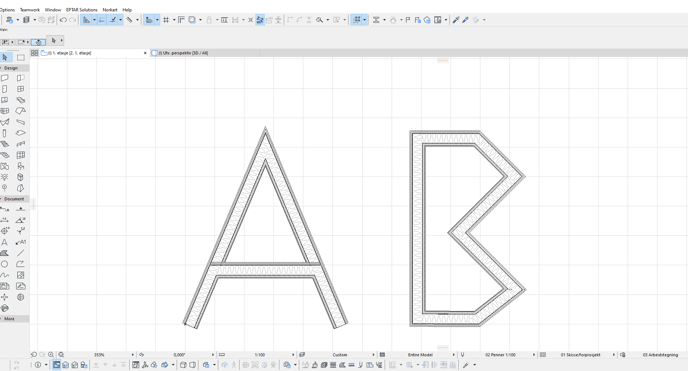Image resolution: width=688 pixels, height=371 pixels.
Task: Choose the Curtain Wall tool in the toolbox
Action: [21, 155]
